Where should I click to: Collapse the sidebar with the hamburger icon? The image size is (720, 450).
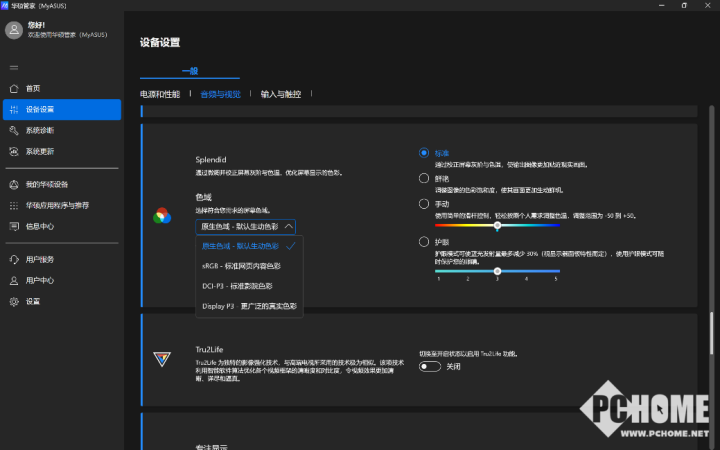point(14,68)
